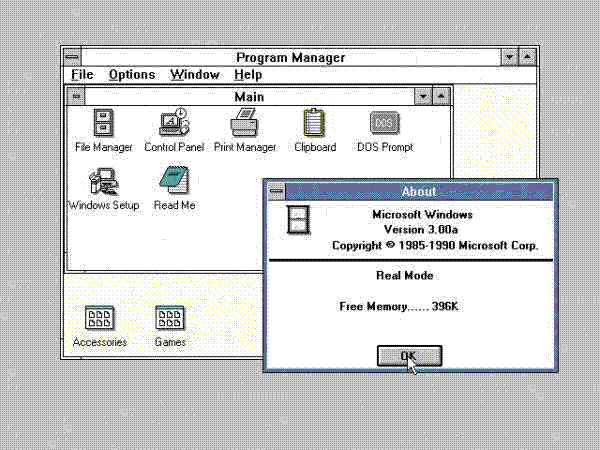The image size is (600, 450).
Task: Maximize the Main group window
Action: click(441, 96)
